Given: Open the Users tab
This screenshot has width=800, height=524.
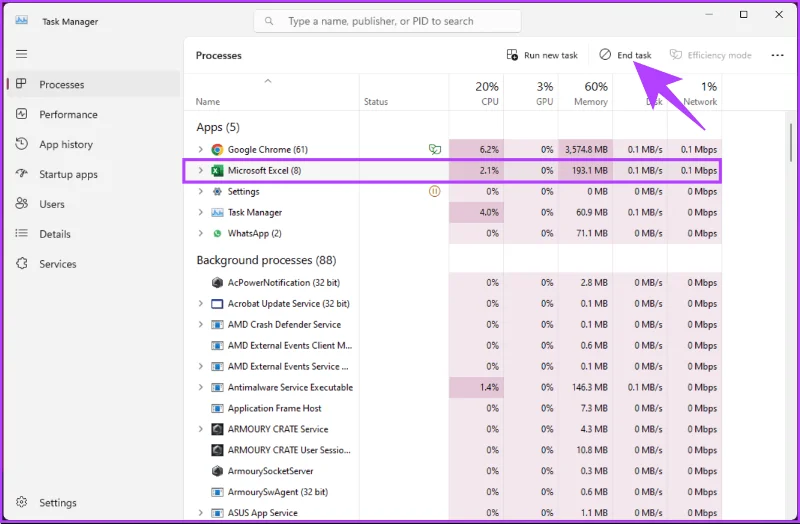Looking at the screenshot, I should click(91, 204).
